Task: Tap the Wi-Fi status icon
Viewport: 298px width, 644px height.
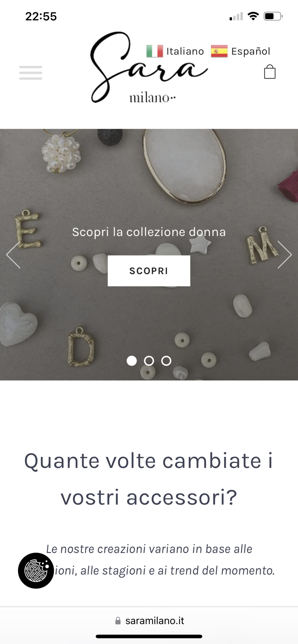Action: click(253, 16)
